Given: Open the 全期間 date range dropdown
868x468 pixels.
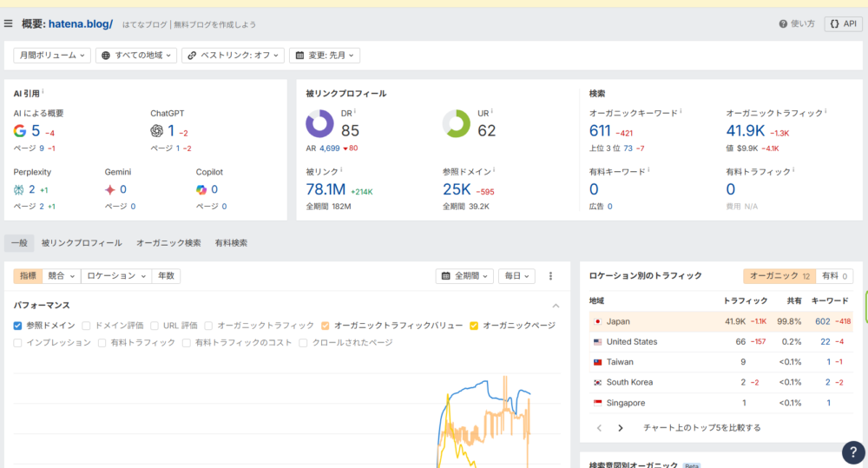Looking at the screenshot, I should tap(464, 276).
